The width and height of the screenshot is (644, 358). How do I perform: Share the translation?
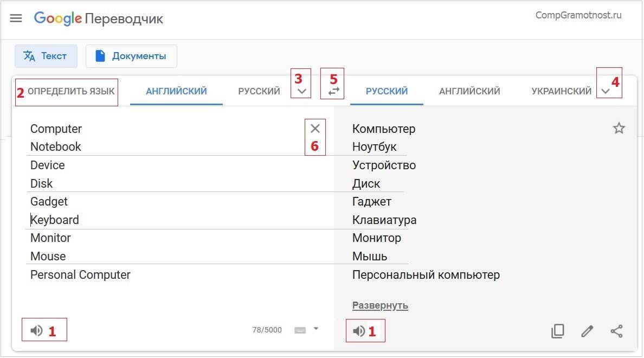click(616, 331)
